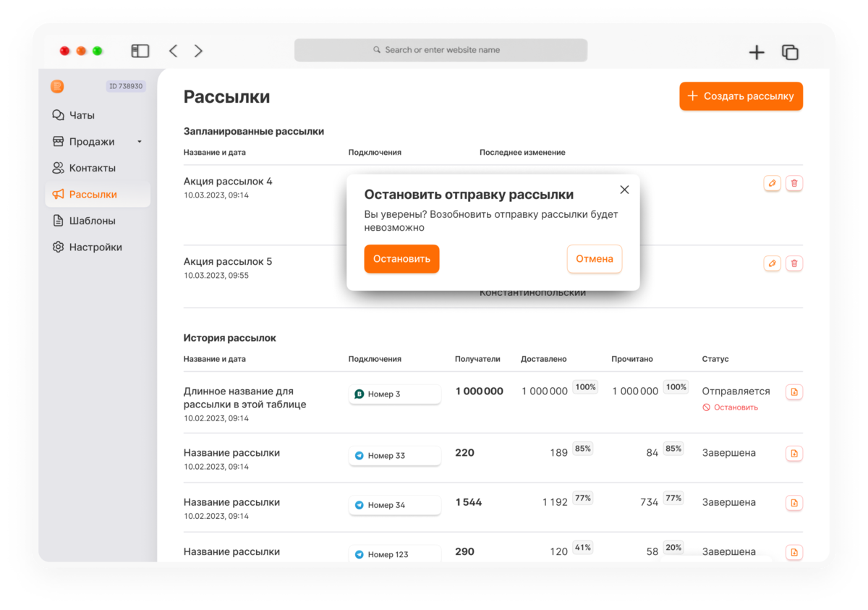Click the delivered count 1 192
This screenshot has width=868, height=610.
tap(555, 501)
